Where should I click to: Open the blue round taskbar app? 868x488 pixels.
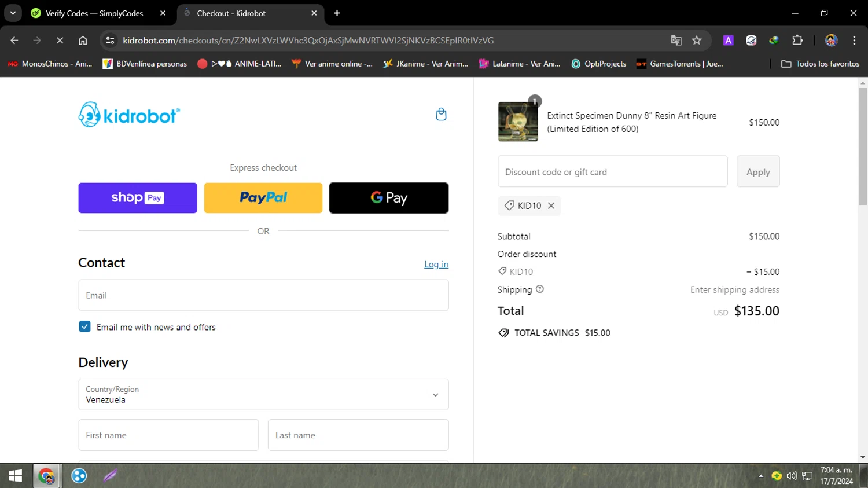tap(79, 476)
